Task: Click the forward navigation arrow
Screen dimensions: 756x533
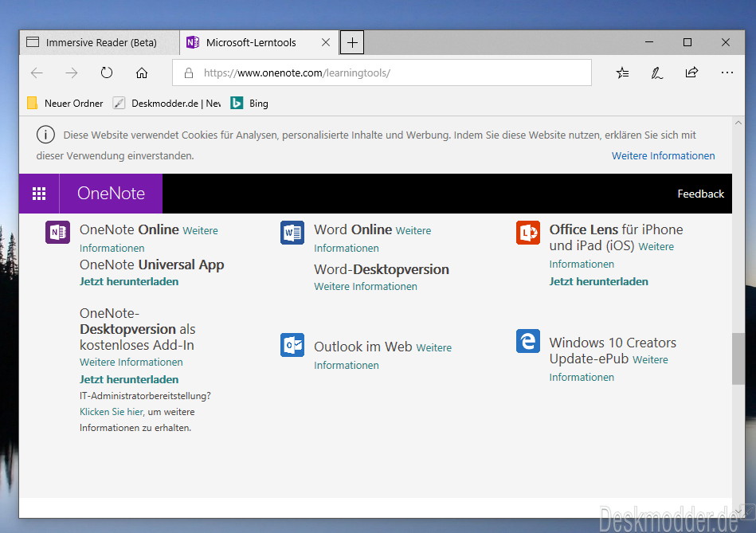Action: (72, 73)
